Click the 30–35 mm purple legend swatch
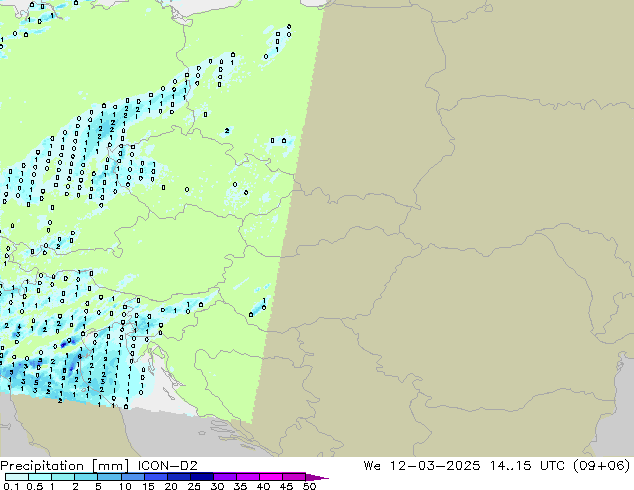This screenshot has height=490, width=634. (225, 477)
